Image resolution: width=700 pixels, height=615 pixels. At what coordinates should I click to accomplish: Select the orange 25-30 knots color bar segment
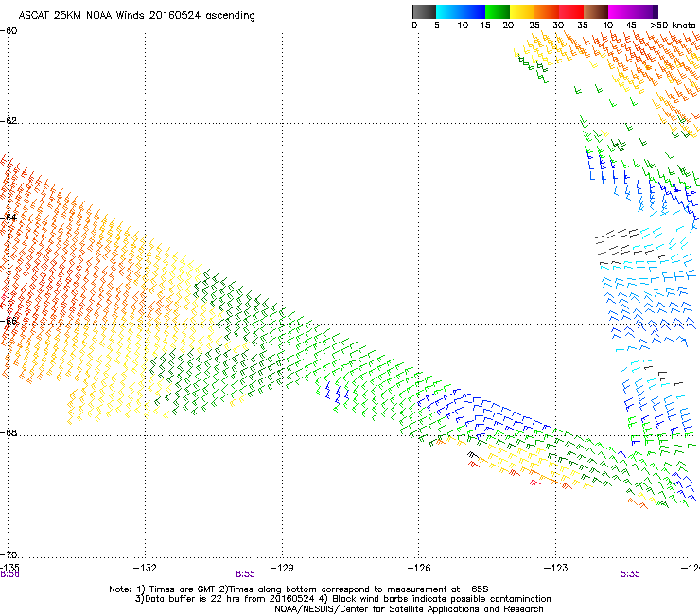pos(547,11)
